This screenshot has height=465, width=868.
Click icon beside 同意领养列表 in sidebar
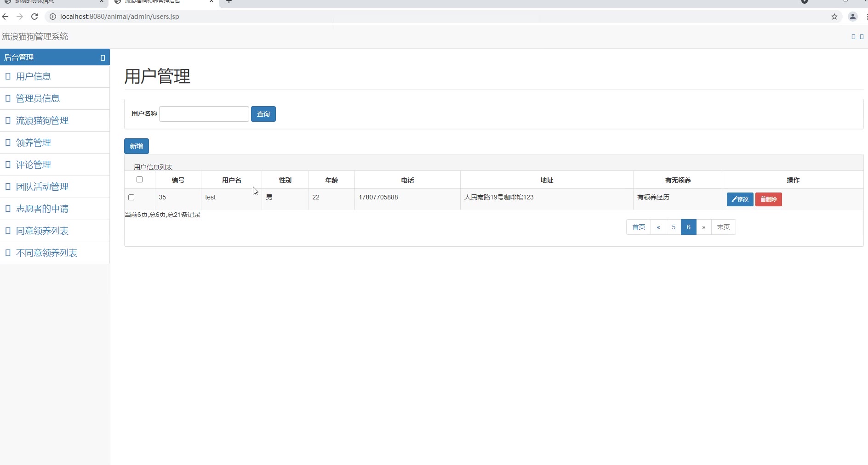8,231
